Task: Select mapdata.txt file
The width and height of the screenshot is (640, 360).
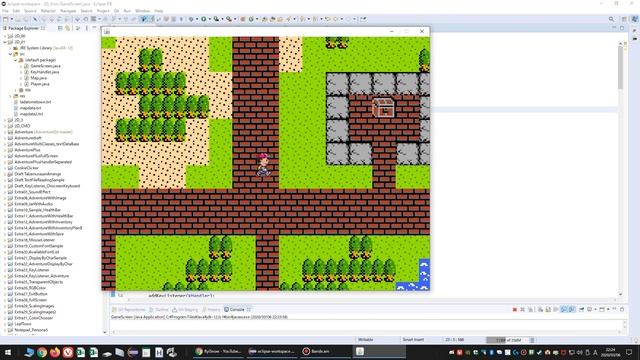Action: [x=30, y=108]
